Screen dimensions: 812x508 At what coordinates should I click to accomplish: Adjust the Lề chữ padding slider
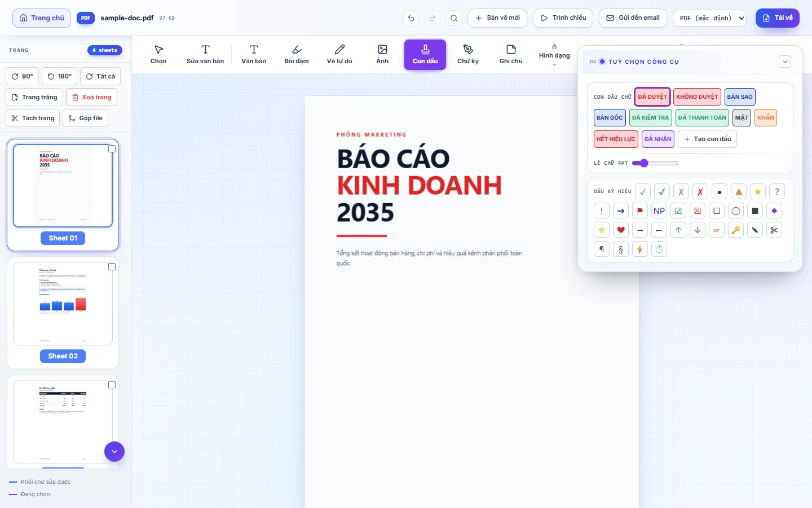click(x=655, y=163)
